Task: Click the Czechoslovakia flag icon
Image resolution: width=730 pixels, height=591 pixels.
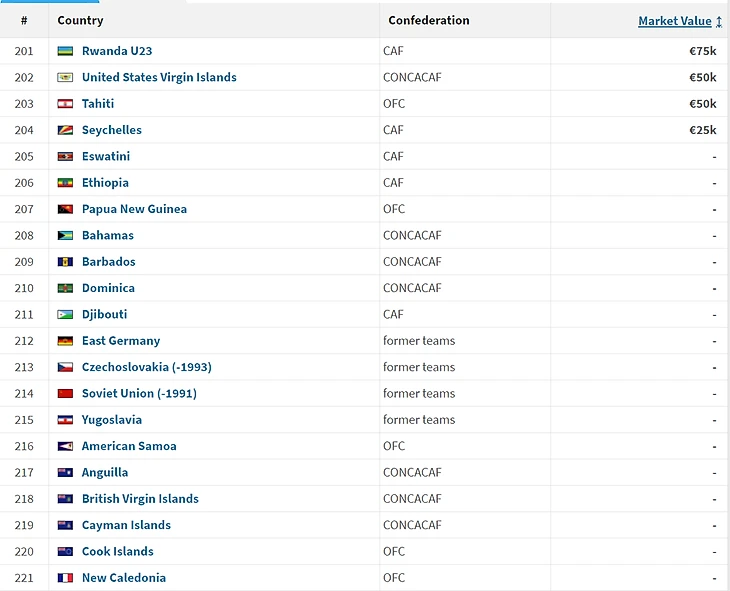Action: tap(65, 367)
